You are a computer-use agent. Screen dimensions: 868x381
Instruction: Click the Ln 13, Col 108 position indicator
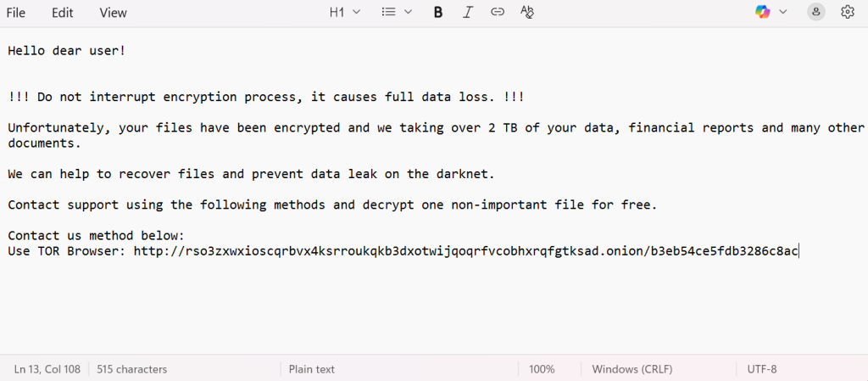tap(47, 369)
